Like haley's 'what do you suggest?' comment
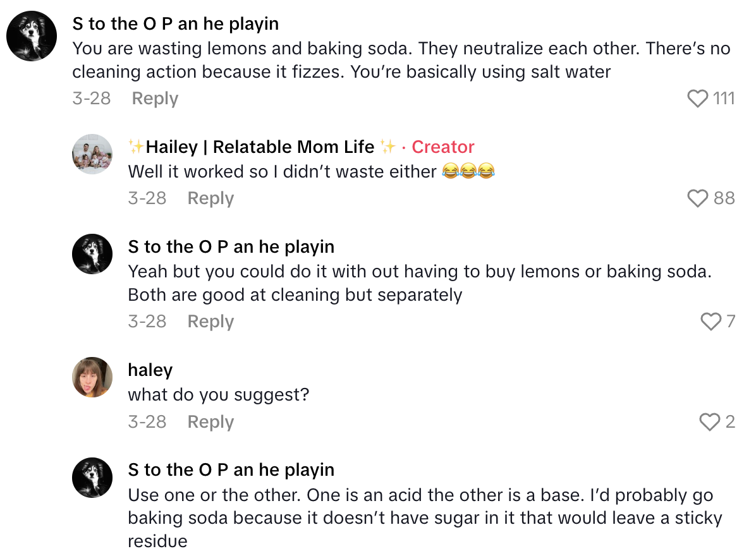The height and width of the screenshot is (556, 756). point(711,421)
